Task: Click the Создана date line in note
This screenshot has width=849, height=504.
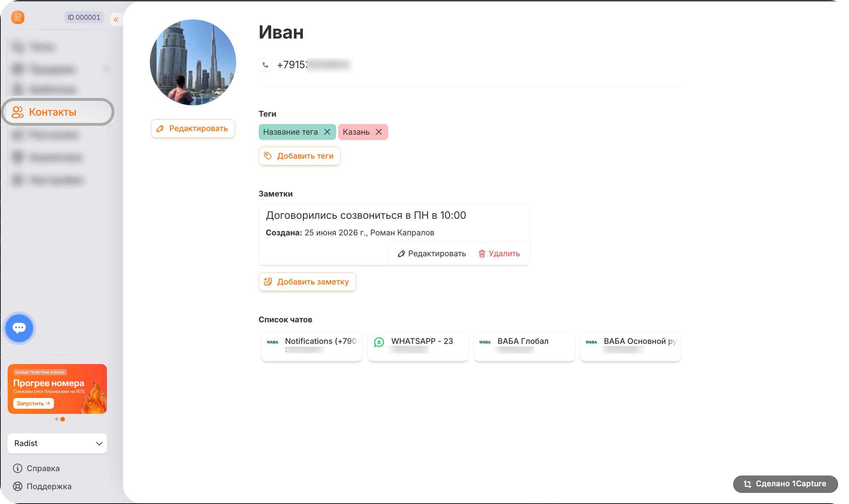Action: pyautogui.click(x=350, y=233)
